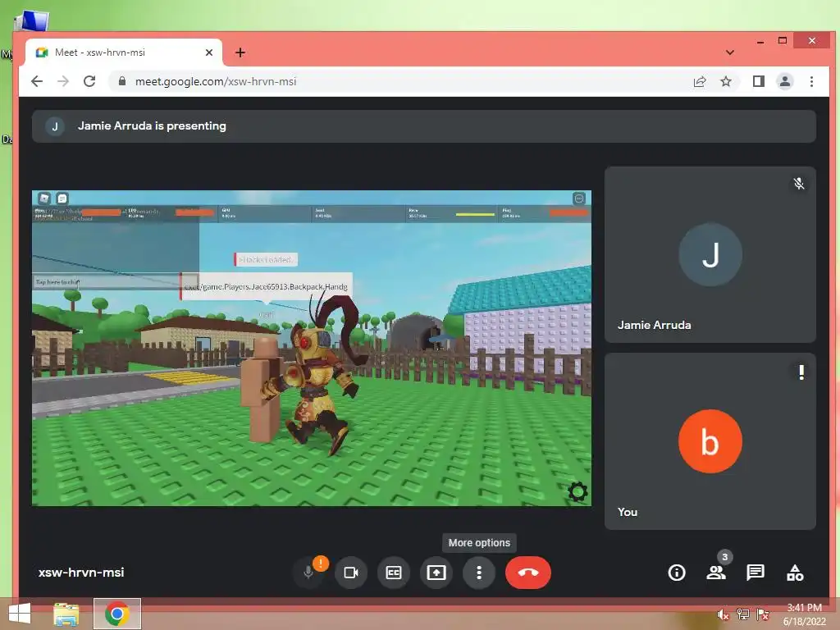Click the shared Roblox presentation screen

tap(311, 348)
